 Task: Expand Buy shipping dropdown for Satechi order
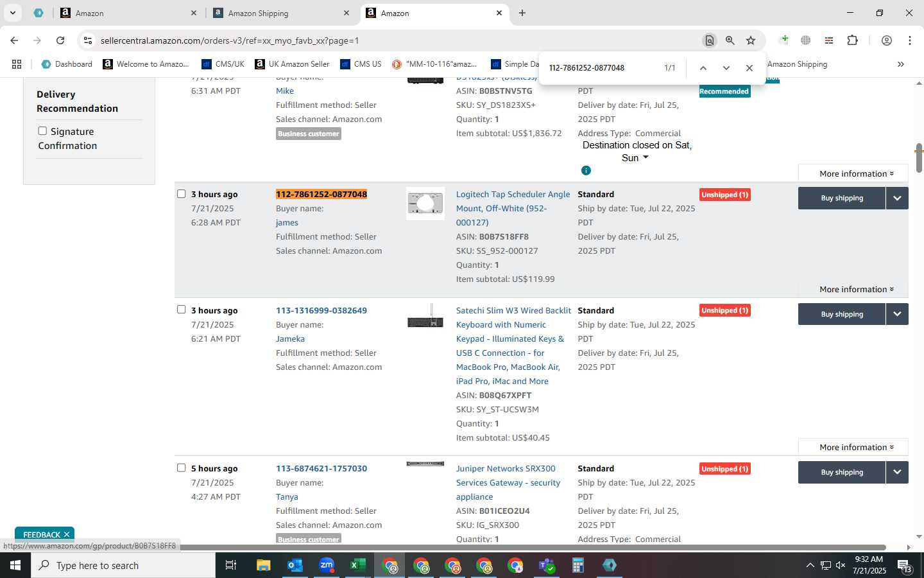897,314
